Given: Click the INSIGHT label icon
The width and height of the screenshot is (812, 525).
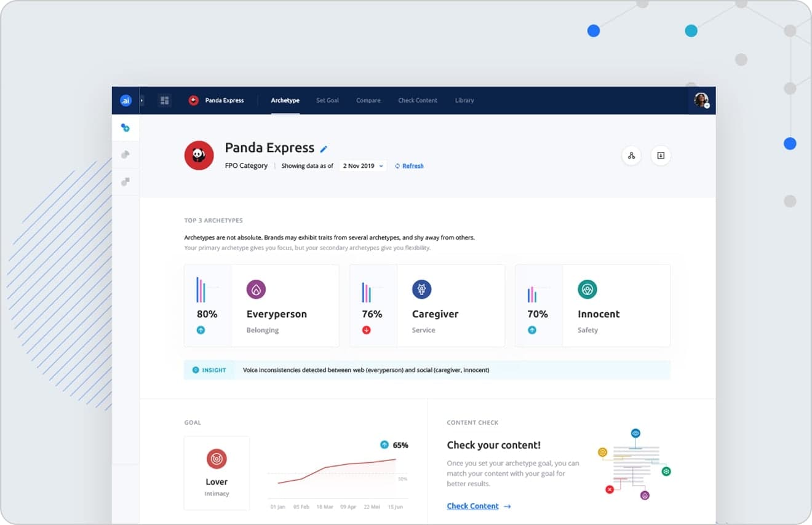Looking at the screenshot, I should tap(196, 370).
